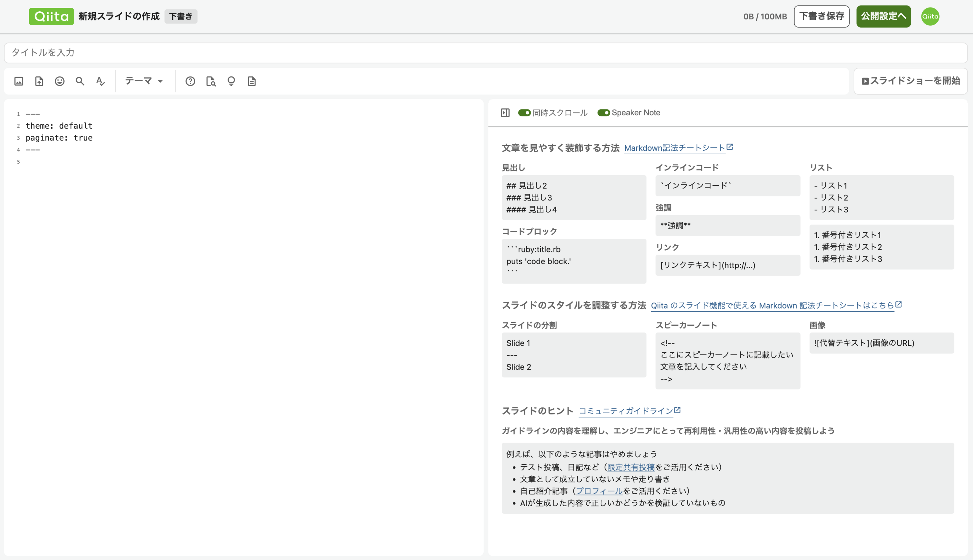Click the file upload toolbar icon
Image resolution: width=973 pixels, height=560 pixels.
[39, 81]
